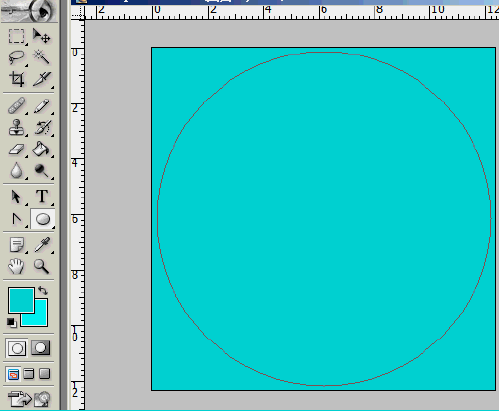The height and width of the screenshot is (411, 500).
Task: Select the Type tool
Action: (42, 197)
